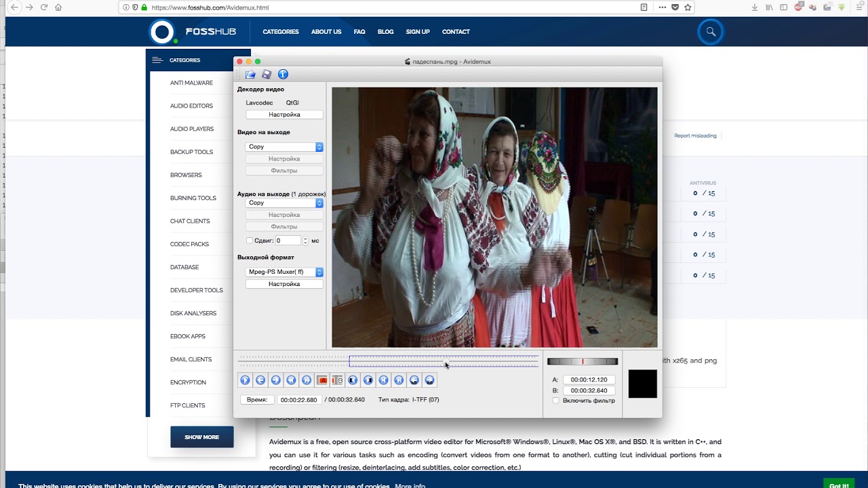Jump forward 60 seconds icon

(x=429, y=380)
